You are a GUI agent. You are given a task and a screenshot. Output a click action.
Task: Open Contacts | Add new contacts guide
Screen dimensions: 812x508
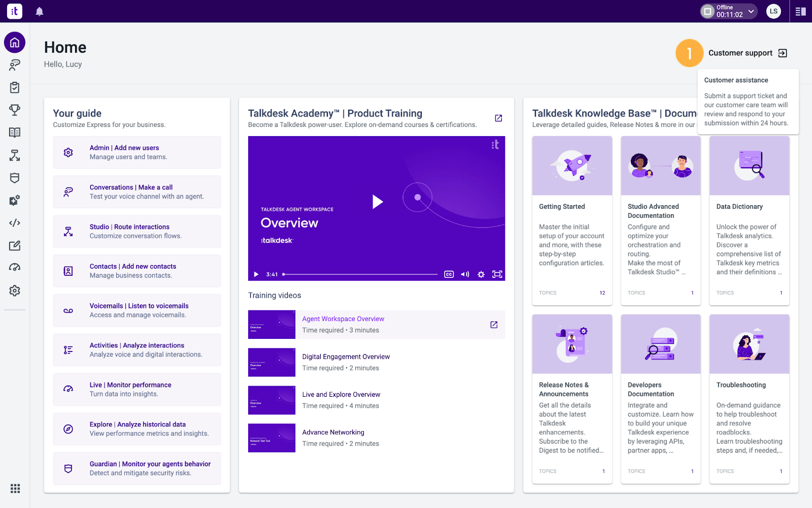click(137, 271)
